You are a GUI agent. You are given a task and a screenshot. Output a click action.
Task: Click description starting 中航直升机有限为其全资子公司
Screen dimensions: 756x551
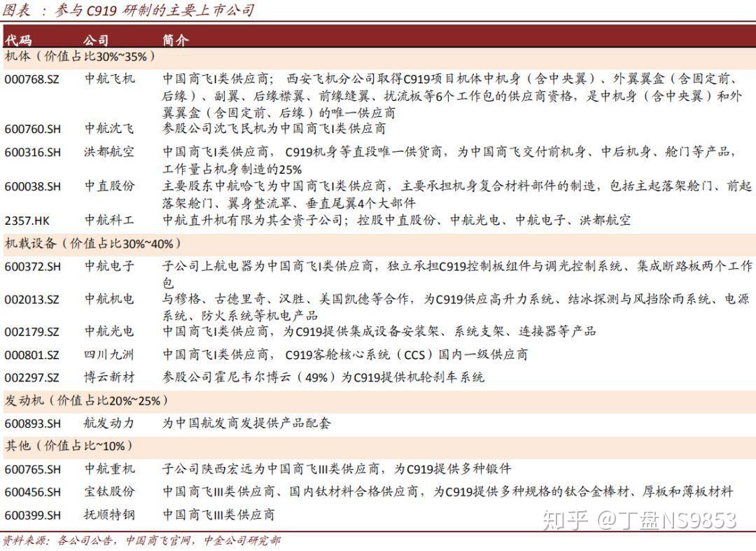396,220
